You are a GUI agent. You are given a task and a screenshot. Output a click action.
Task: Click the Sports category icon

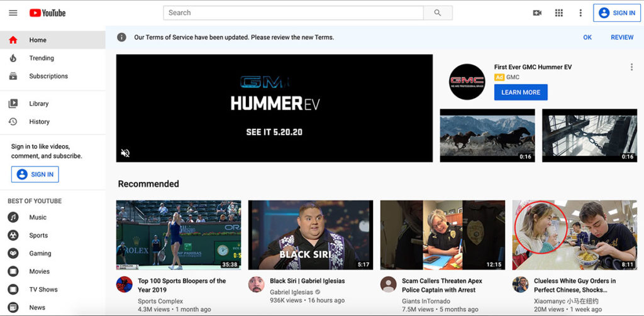(13, 235)
